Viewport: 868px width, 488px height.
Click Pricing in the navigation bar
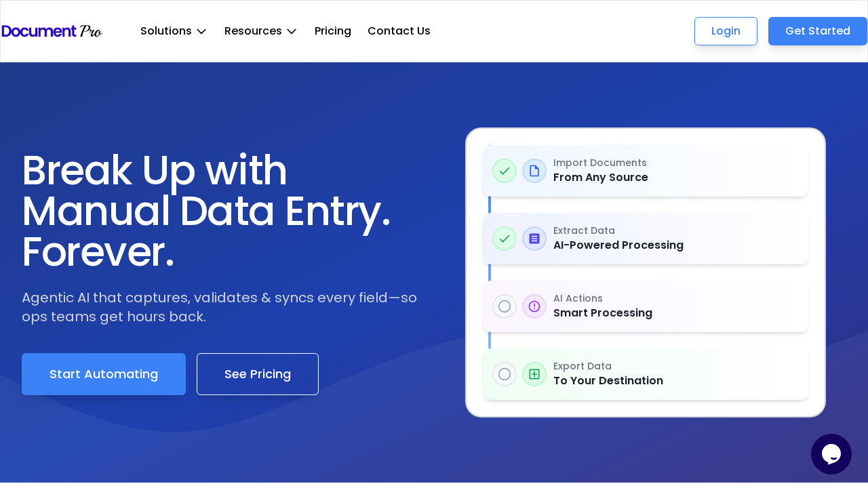tap(332, 30)
